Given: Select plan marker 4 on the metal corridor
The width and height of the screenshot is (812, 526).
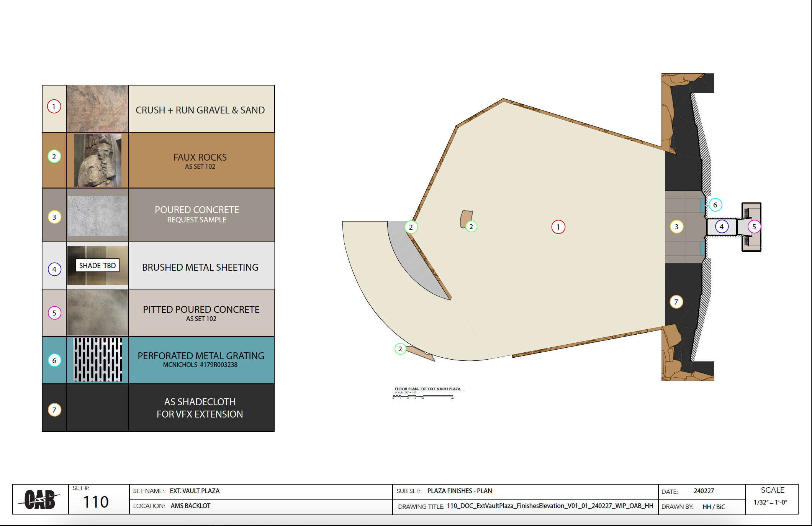Looking at the screenshot, I should point(722,227).
